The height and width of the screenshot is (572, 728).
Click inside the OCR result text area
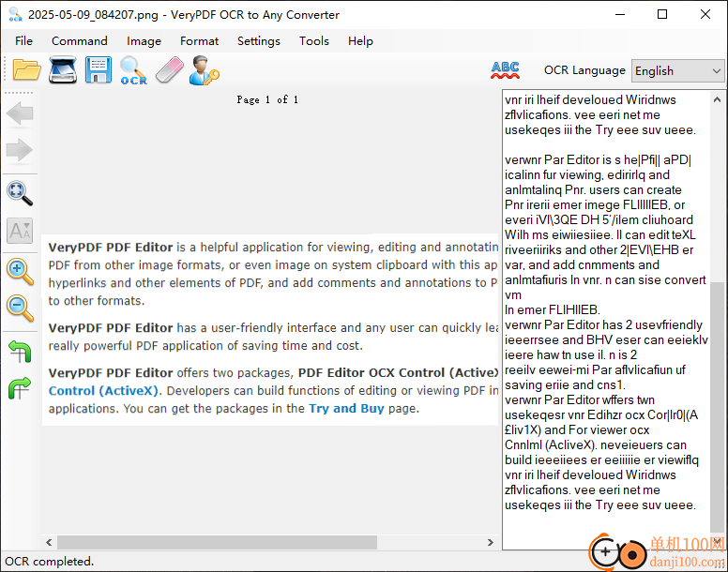click(606, 320)
